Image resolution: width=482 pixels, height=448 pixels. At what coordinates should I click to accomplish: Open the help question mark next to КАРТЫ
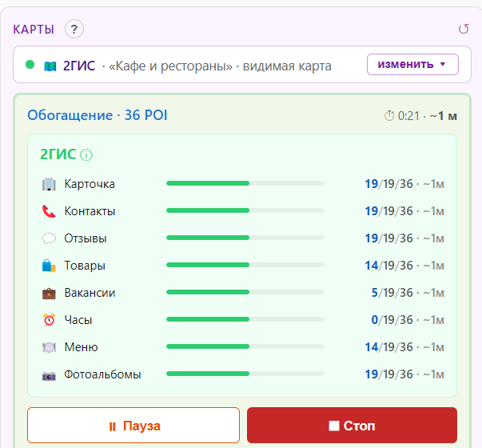pyautogui.click(x=74, y=29)
